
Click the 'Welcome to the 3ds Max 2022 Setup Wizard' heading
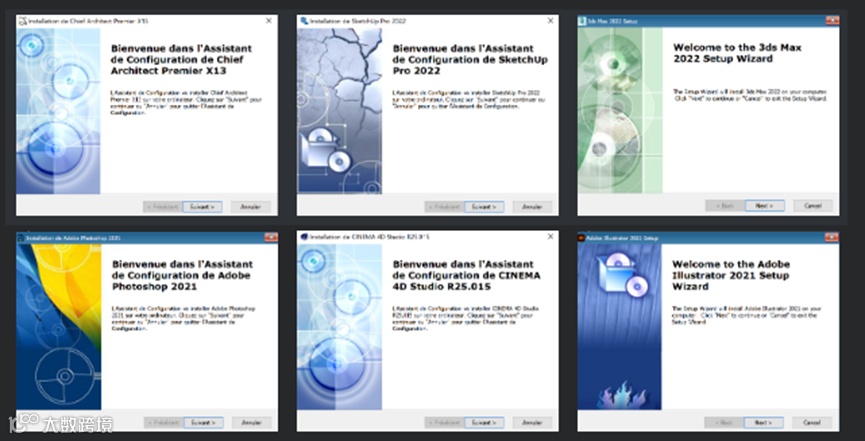738,53
